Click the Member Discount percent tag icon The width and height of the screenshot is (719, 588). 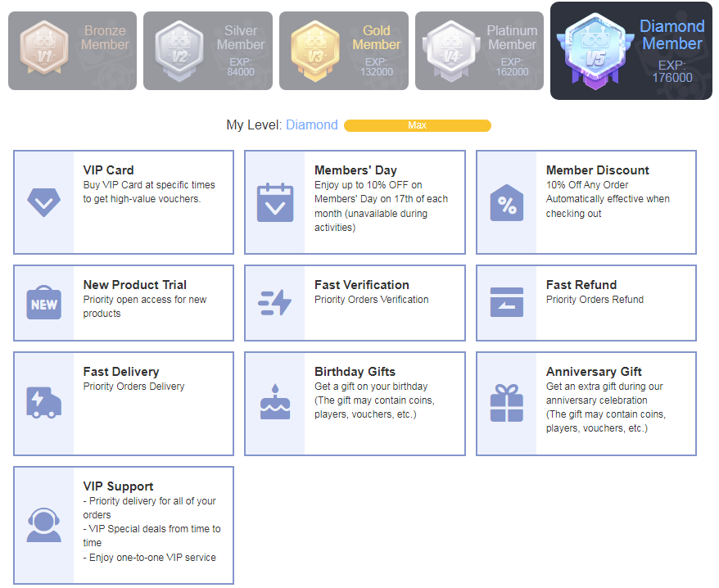click(x=506, y=202)
